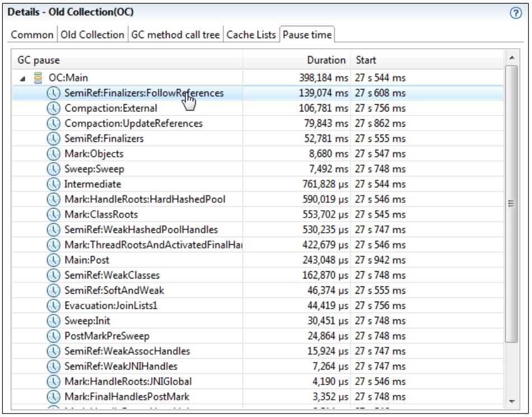This screenshot has height=417, width=532.
Task: Click the help question mark icon
Action: pos(516,14)
